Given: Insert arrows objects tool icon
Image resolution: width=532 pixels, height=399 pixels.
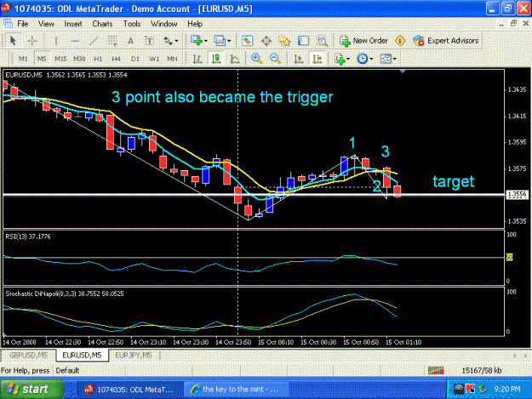Looking at the screenshot, I should [x=168, y=41].
